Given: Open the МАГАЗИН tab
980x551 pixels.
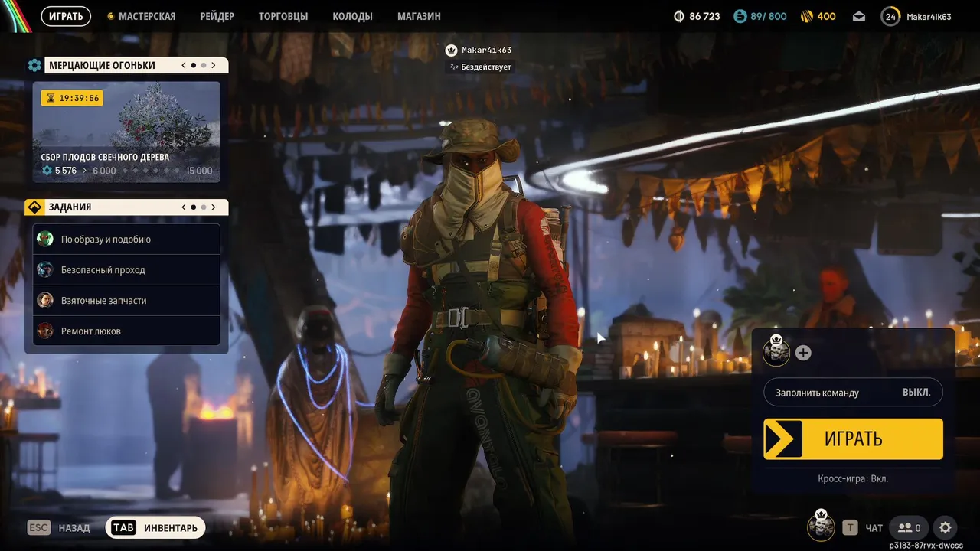Looking at the screenshot, I should (419, 16).
